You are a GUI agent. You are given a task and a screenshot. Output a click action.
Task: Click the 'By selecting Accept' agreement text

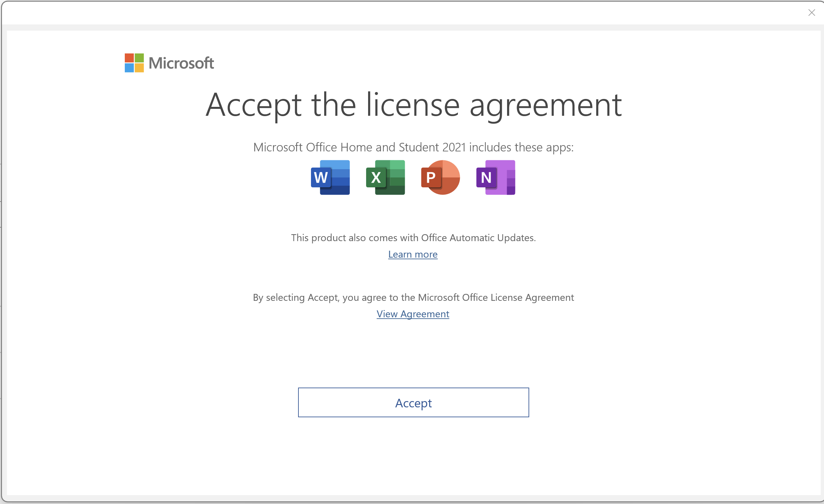pos(413,297)
